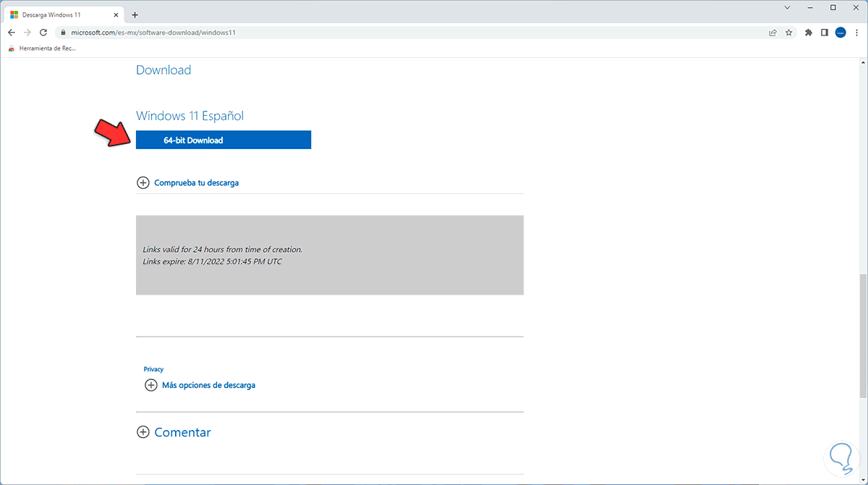The image size is (868, 485).
Task: Open a new browser tab
Action: pyautogui.click(x=135, y=14)
